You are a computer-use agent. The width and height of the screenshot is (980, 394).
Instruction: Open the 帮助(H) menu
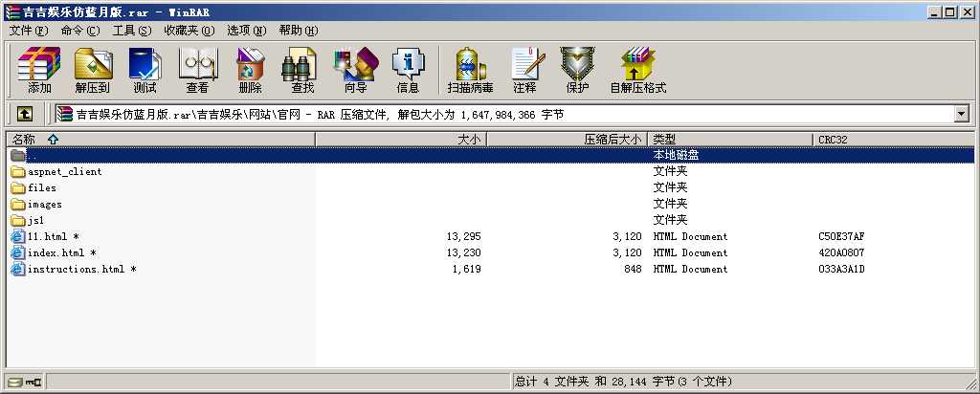pyautogui.click(x=299, y=31)
